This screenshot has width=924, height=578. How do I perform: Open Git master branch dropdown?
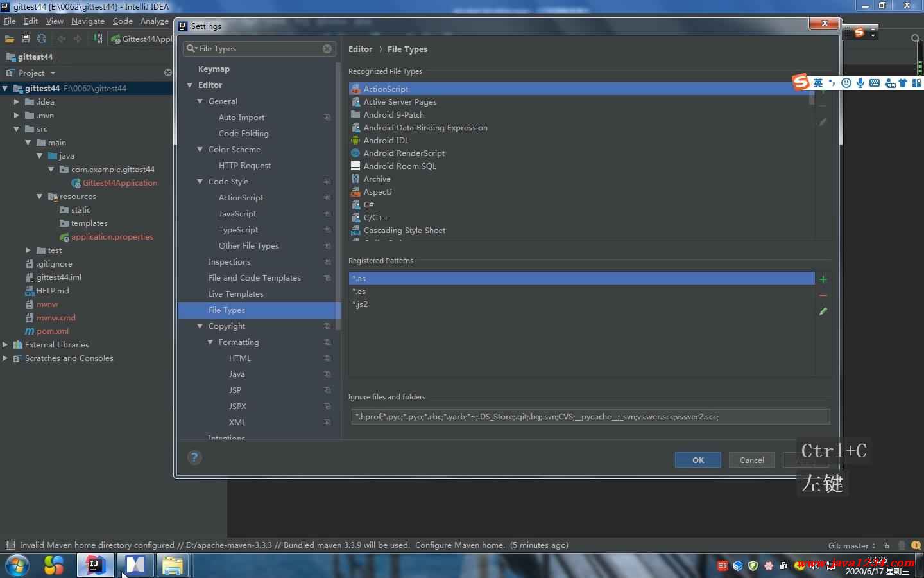coord(851,545)
